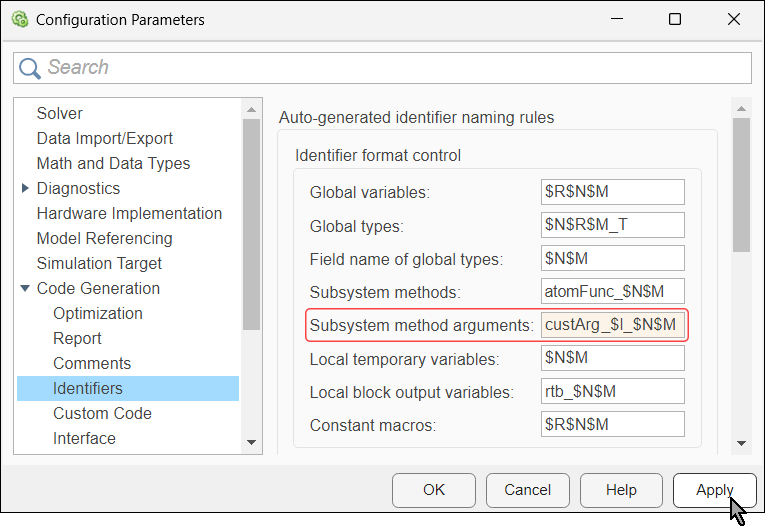Open Report under Code Generation
This screenshot has height=527, width=765.
[x=77, y=338]
